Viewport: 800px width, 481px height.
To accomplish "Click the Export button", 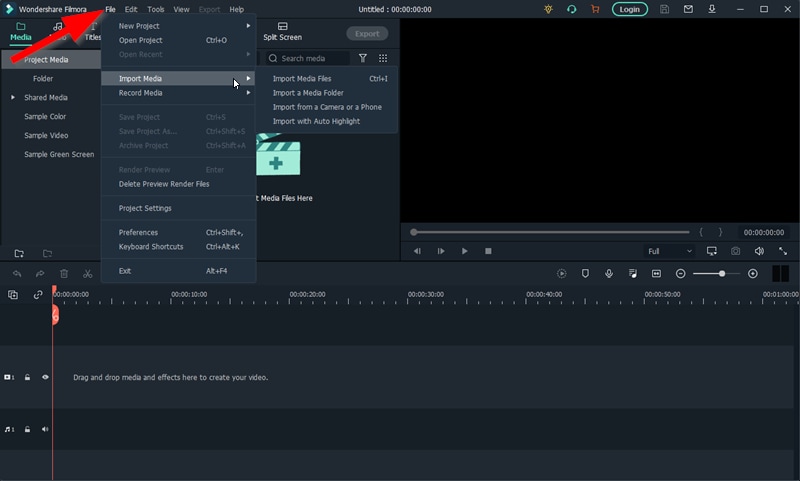I will (367, 34).
